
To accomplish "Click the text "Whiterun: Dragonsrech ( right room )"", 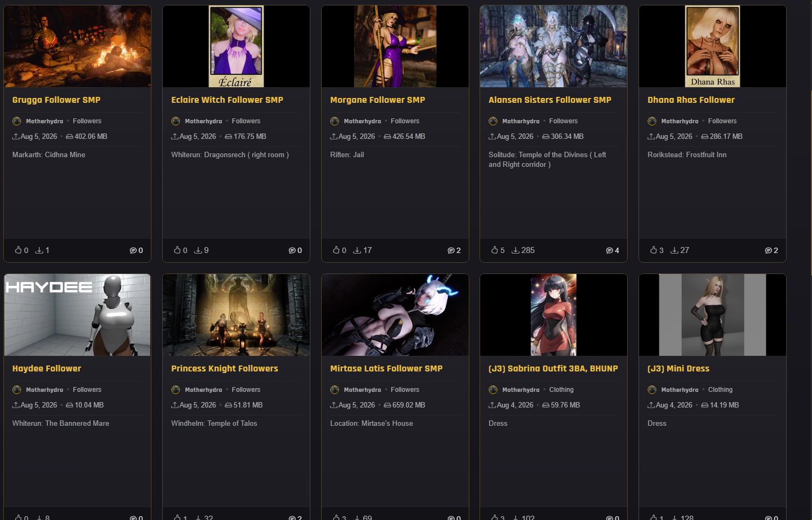I will point(230,155).
